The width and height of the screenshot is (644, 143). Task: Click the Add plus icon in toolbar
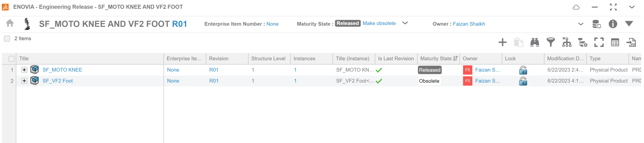pyautogui.click(x=502, y=42)
